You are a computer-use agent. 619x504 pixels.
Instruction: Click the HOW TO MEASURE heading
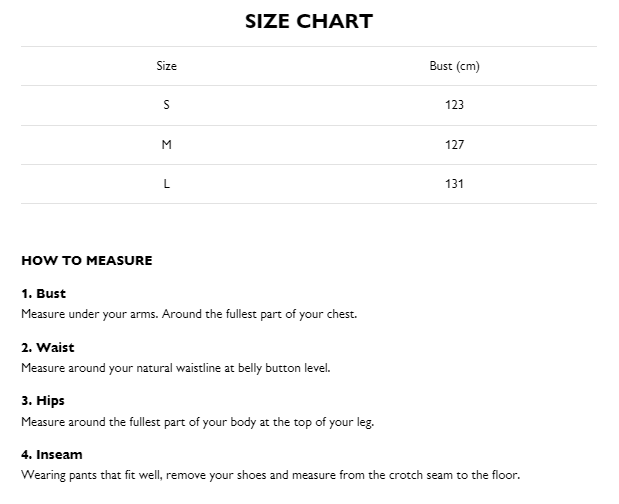pyautogui.click(x=87, y=261)
